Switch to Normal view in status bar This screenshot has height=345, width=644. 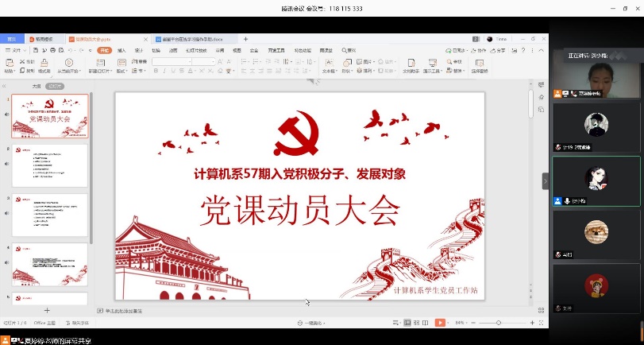[407, 323]
